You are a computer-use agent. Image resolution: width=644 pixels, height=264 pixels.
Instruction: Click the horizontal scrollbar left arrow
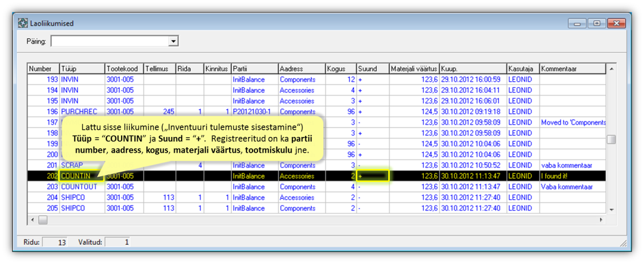tap(32, 220)
